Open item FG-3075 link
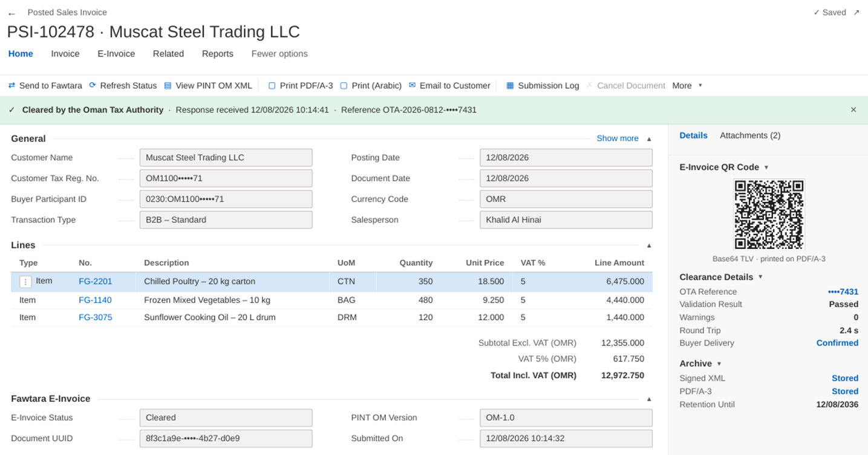This screenshot has height=455, width=868. point(95,317)
